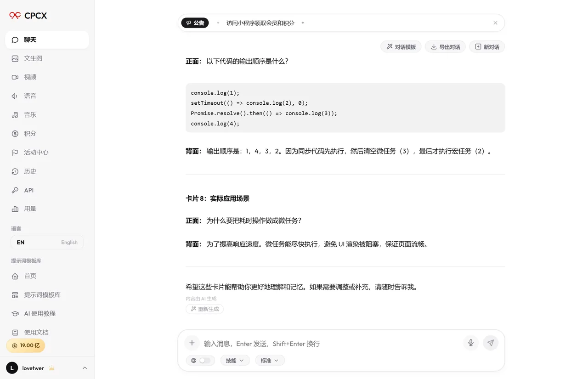Start voice input with the microphone icon
Screen dimensions: 588x379
coord(471,343)
